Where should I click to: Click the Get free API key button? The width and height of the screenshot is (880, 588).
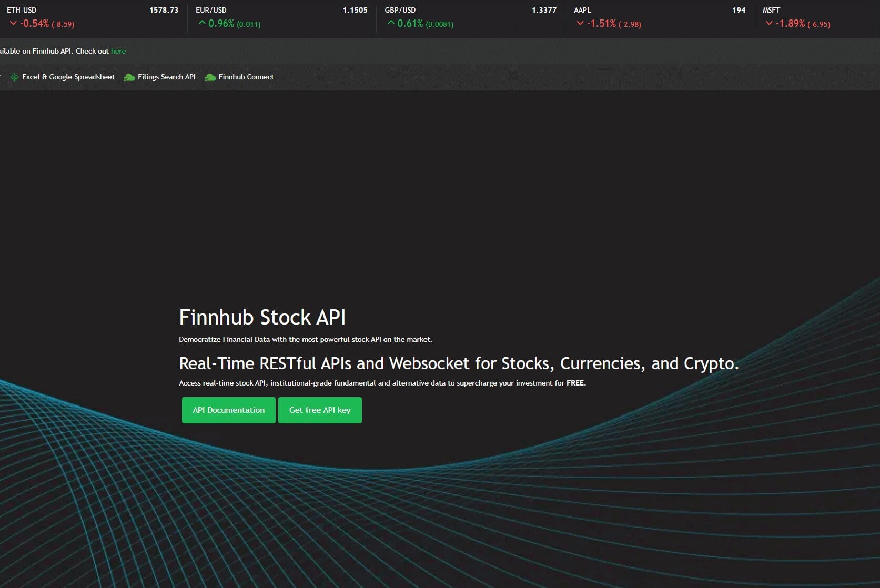[320, 410]
